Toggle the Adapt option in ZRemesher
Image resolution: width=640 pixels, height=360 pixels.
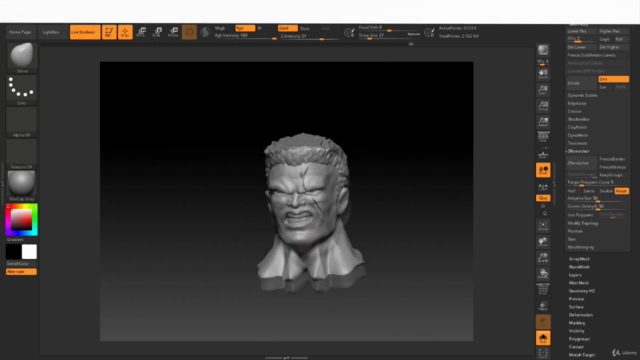click(x=621, y=191)
